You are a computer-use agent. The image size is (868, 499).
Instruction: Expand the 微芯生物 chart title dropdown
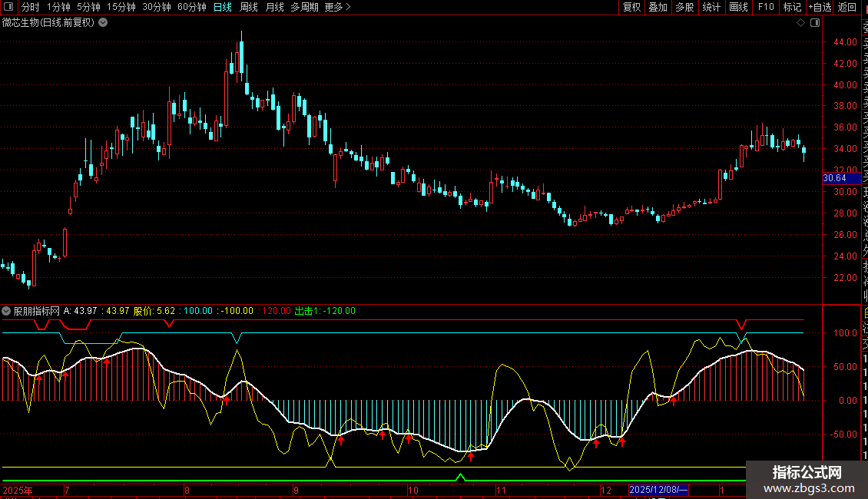pyautogui.click(x=103, y=23)
